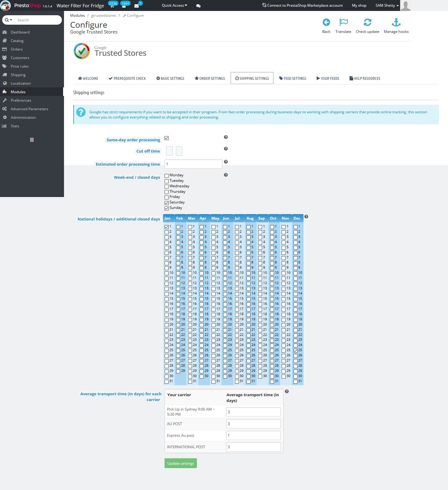The width and height of the screenshot is (448, 490).
Task: Expand the Quick Access dropdown
Action: point(174,5)
